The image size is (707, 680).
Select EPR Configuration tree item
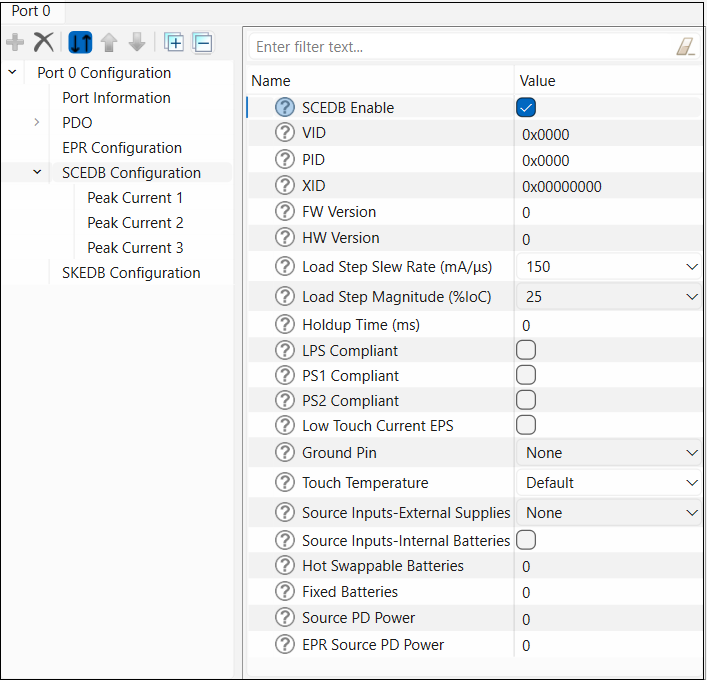tap(122, 148)
